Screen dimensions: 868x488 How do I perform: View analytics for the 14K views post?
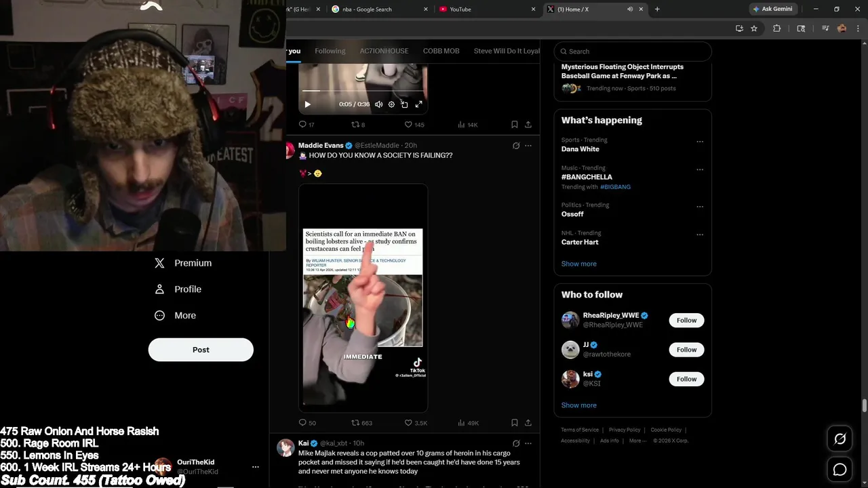(x=468, y=125)
